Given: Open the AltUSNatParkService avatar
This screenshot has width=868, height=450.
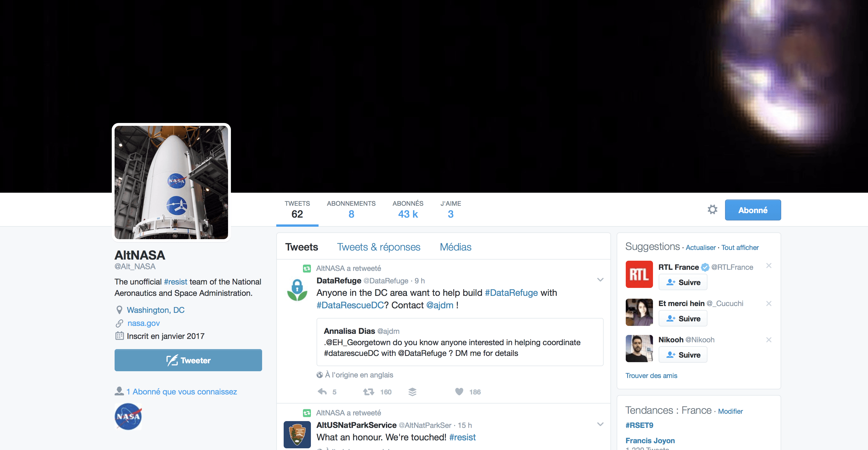Looking at the screenshot, I should coord(297,434).
